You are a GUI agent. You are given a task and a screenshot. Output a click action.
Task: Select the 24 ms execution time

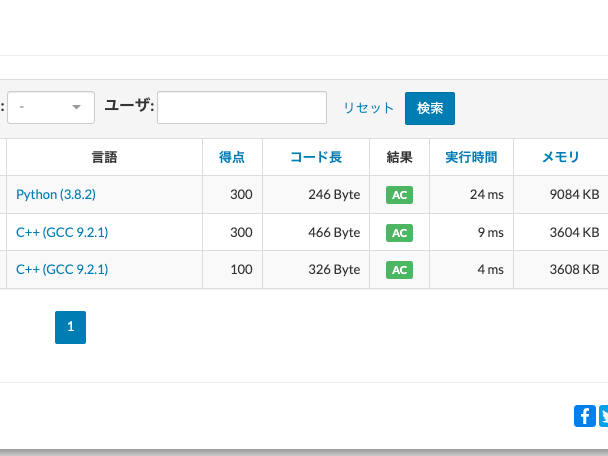pos(487,194)
